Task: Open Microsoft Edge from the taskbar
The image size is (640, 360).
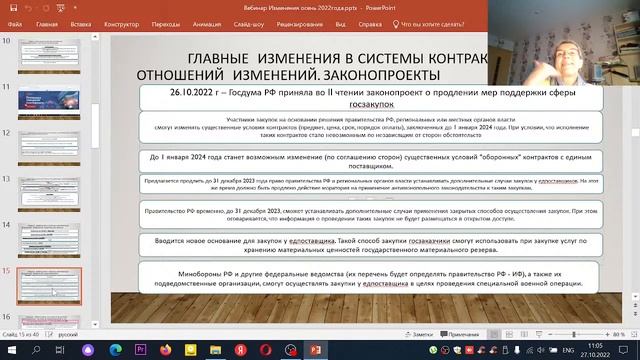Action: pos(116,350)
